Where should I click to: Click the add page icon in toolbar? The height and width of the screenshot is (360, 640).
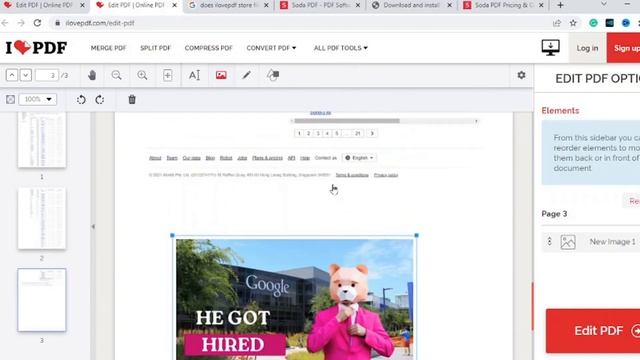pyautogui.click(x=167, y=75)
